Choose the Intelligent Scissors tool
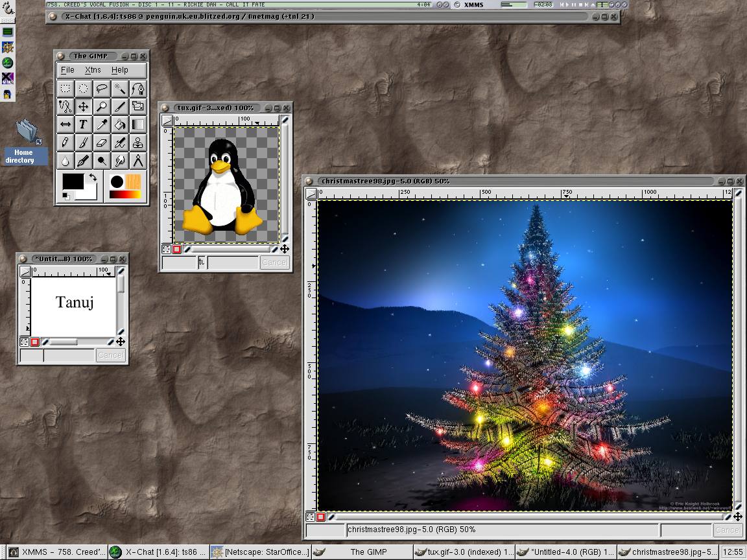747x560 pixels. (65, 106)
